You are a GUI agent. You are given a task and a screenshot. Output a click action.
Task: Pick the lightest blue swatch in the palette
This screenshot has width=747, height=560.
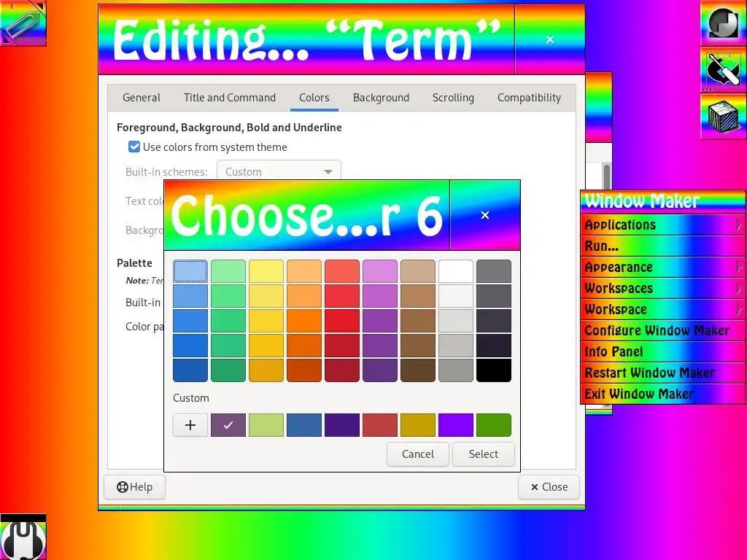(190, 271)
